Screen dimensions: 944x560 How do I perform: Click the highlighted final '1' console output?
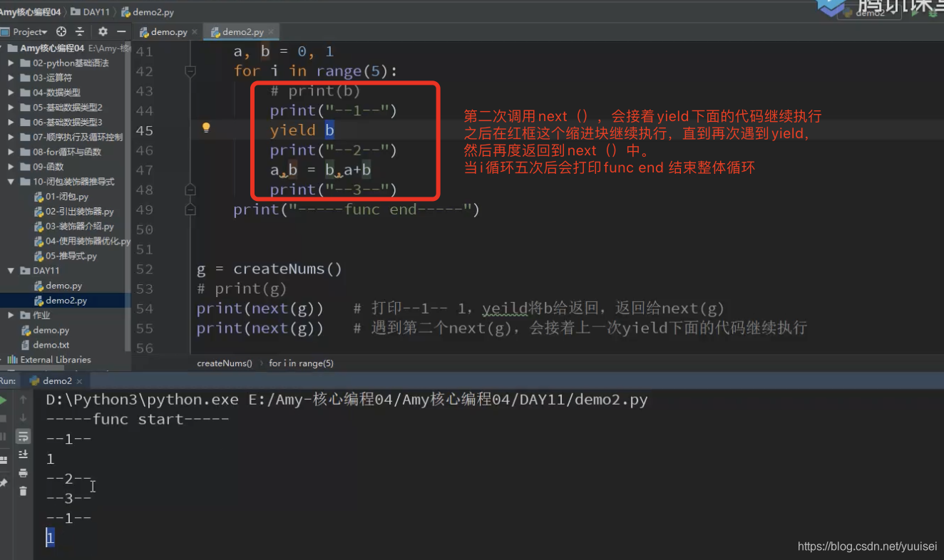[50, 538]
